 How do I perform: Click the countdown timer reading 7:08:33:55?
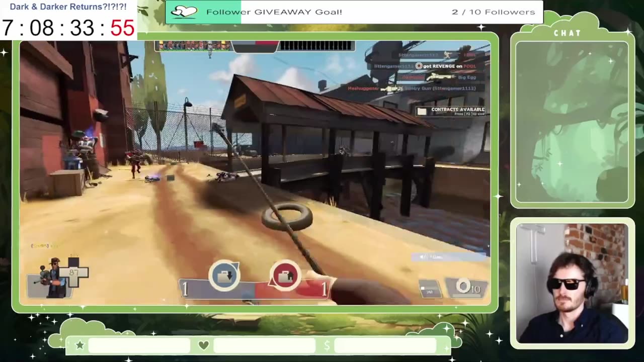pyautogui.click(x=68, y=28)
